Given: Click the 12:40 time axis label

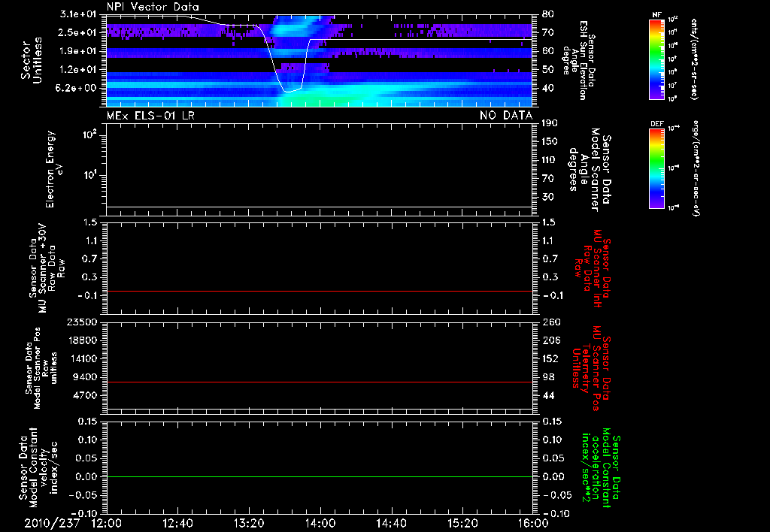Looking at the screenshot, I should [177, 523].
